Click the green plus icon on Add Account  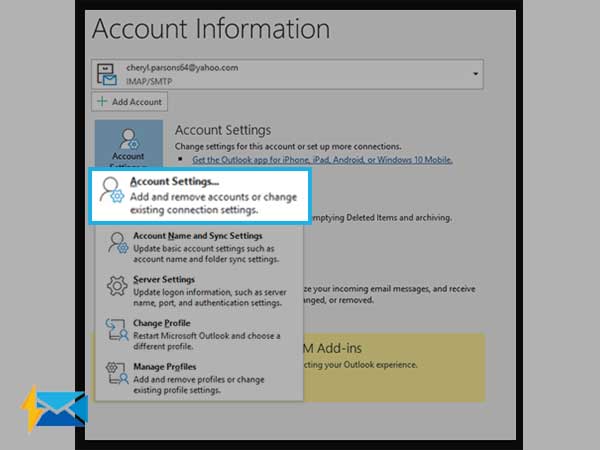click(x=102, y=101)
